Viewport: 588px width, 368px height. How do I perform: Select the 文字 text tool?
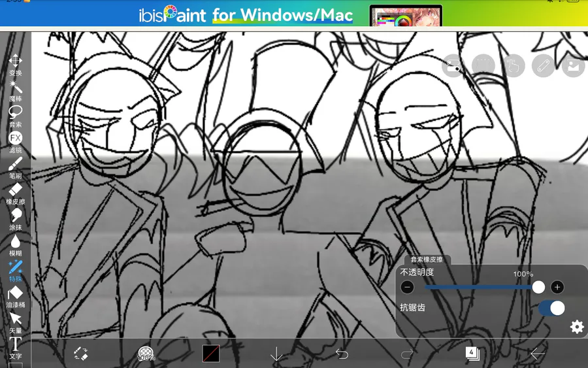[x=16, y=348]
